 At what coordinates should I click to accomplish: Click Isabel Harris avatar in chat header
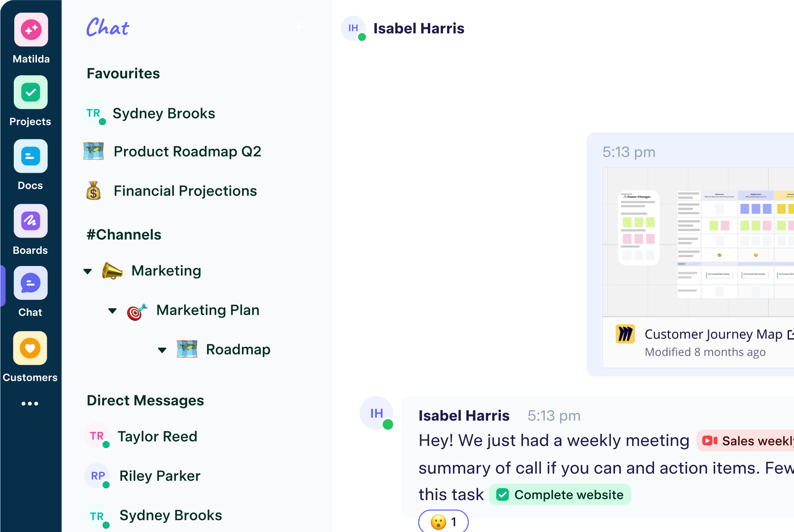pyautogui.click(x=353, y=28)
